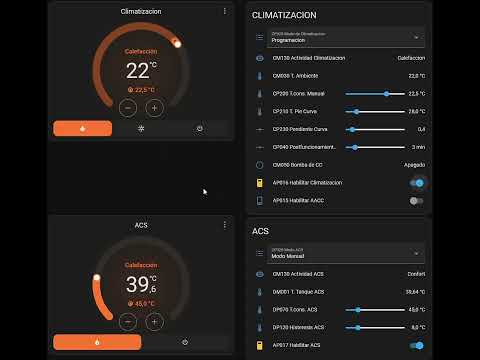Select cool mode snowflake on Climatizacion card
Screen dimensions: 480x360
point(141,129)
